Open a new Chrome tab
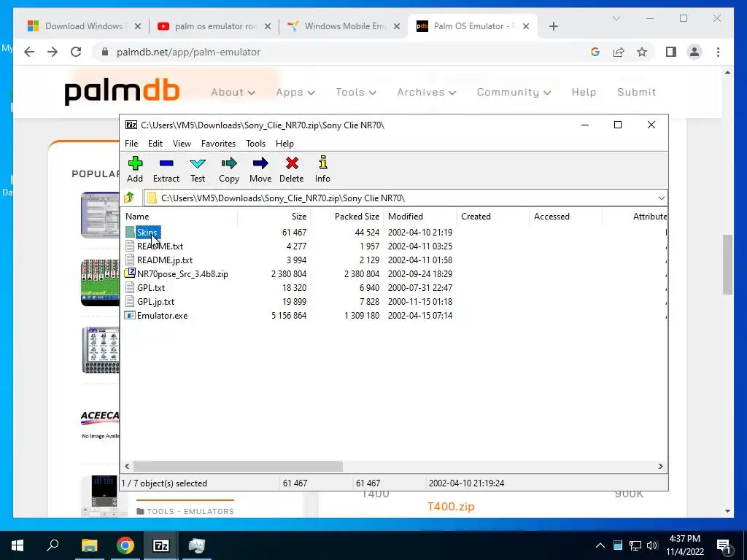 pos(553,26)
